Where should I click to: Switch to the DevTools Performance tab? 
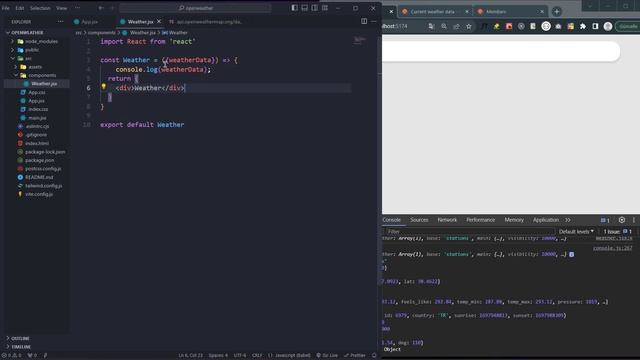click(x=480, y=220)
